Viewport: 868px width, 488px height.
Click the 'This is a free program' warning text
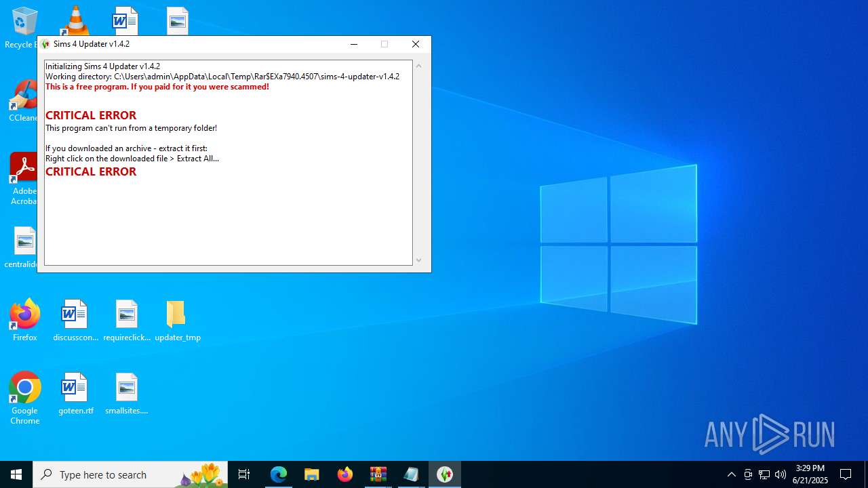[x=157, y=87]
